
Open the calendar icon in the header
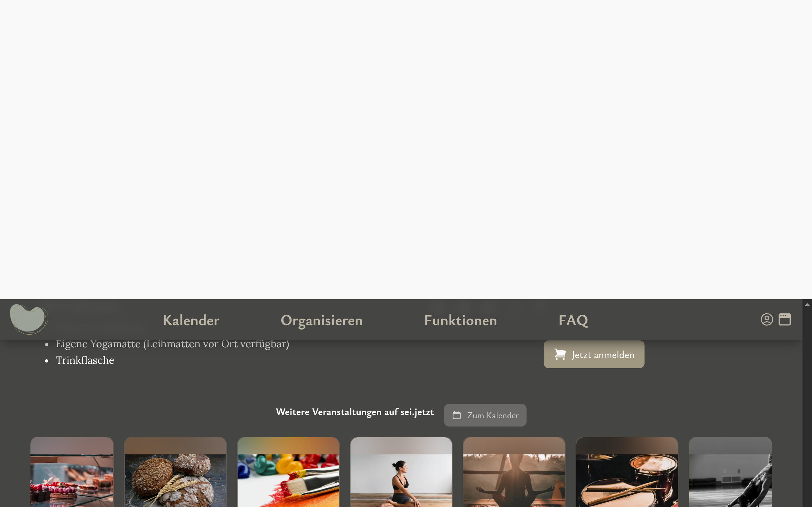(784, 319)
